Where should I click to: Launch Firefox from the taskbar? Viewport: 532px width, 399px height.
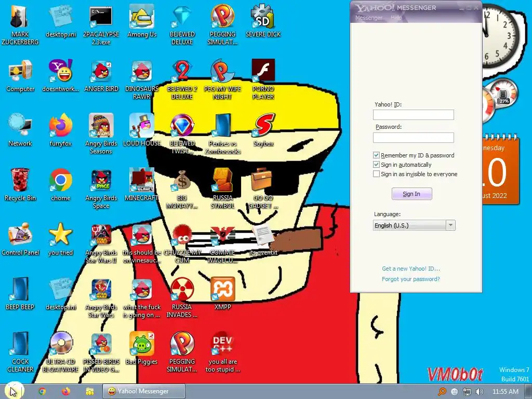tap(66, 391)
